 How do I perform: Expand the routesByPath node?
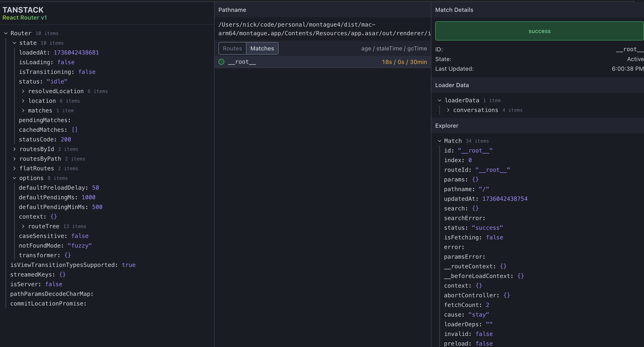14,159
